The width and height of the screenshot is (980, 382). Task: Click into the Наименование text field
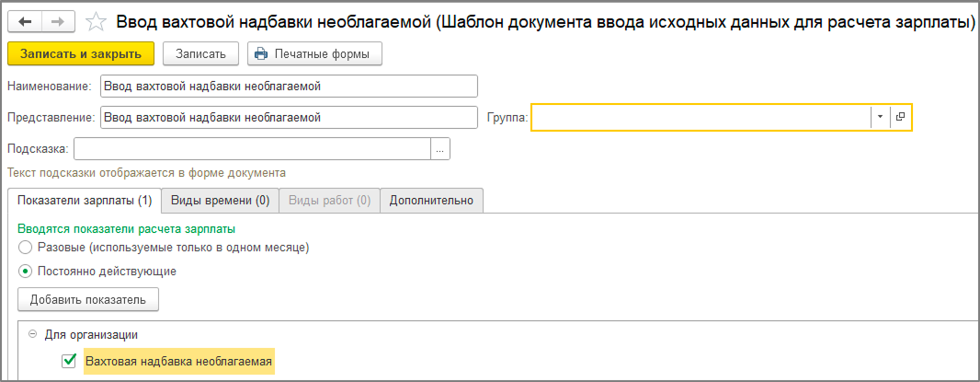[289, 86]
